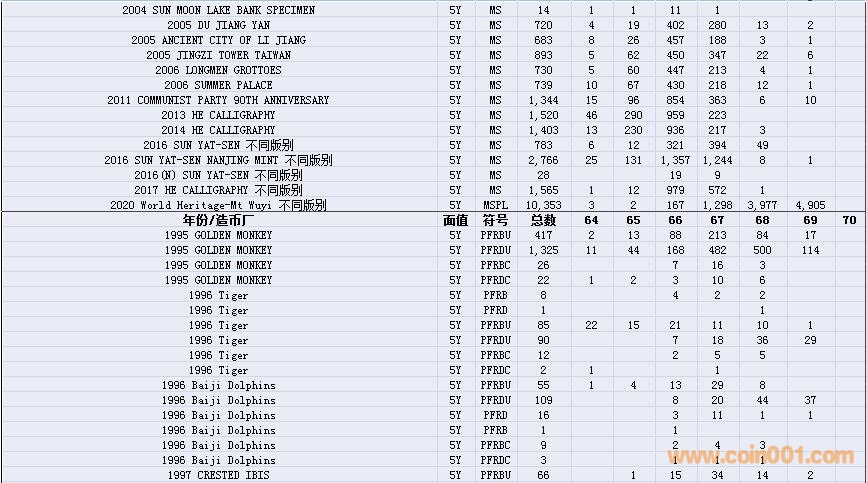
Task: Click 2011 Communist Party 90th Anniversary entry
Action: click(x=218, y=100)
